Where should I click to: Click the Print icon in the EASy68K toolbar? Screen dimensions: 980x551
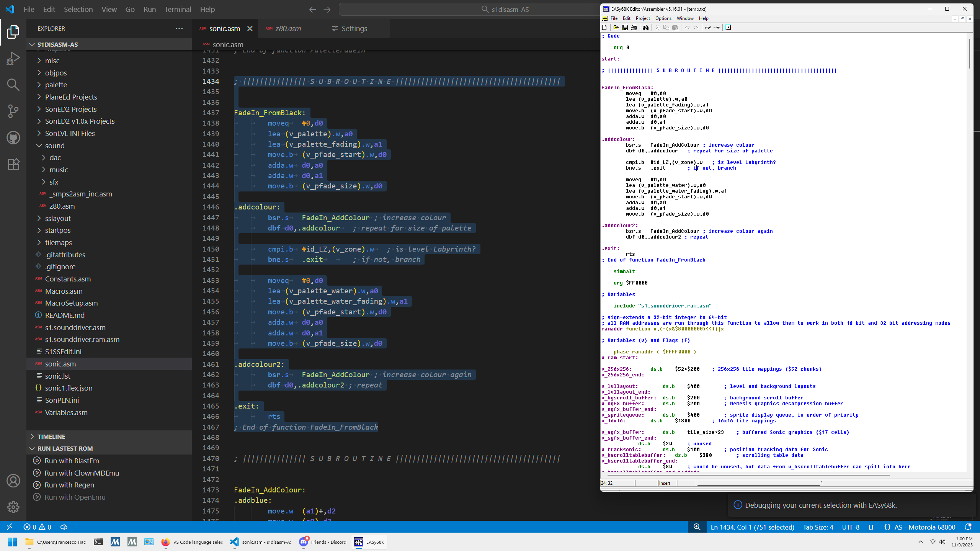coord(634,27)
